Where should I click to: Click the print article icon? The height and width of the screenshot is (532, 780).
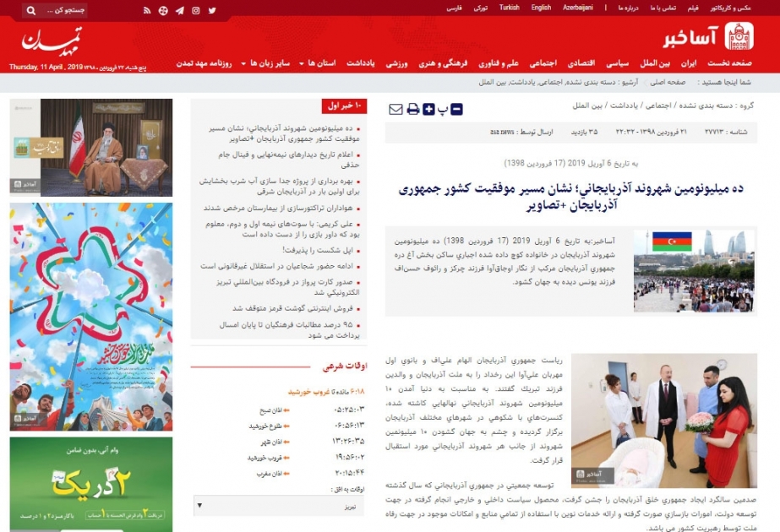(x=413, y=110)
